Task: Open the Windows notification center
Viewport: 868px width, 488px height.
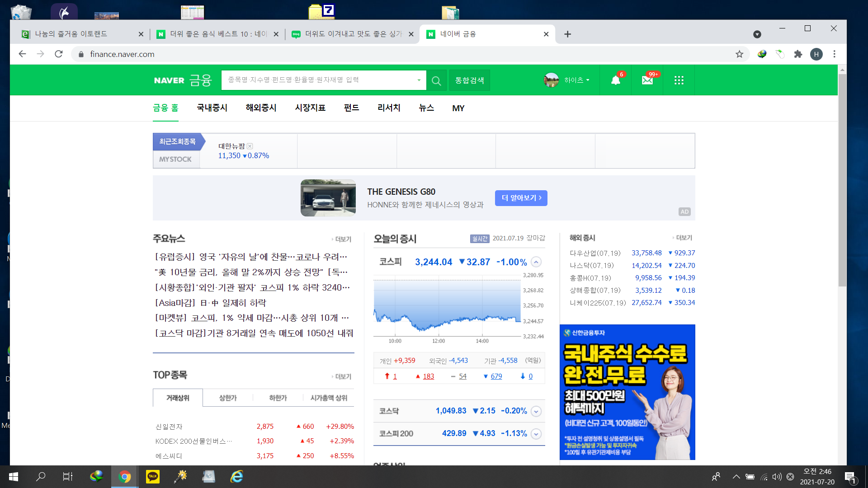Action: (x=850, y=477)
